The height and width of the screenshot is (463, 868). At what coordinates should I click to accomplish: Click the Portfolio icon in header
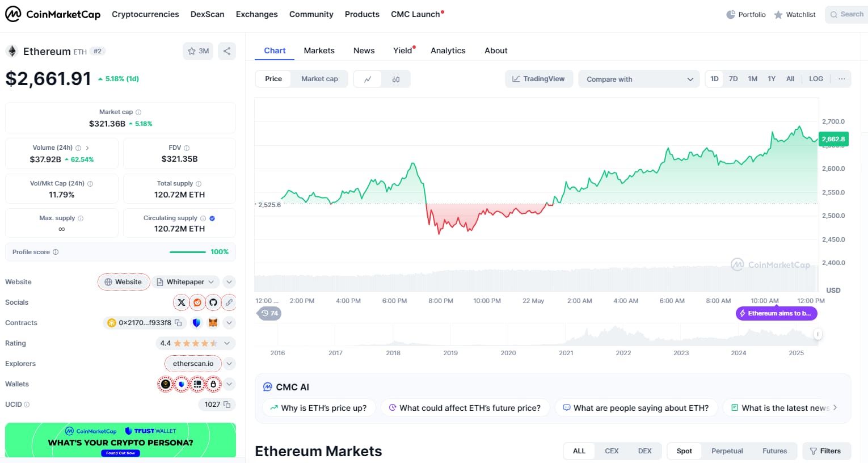click(x=731, y=15)
